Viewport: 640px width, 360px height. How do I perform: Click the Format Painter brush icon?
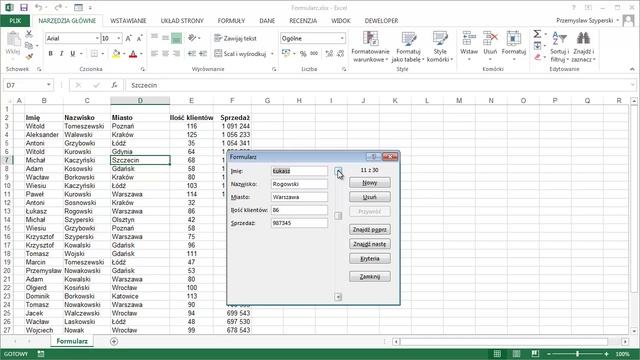[x=29, y=56]
